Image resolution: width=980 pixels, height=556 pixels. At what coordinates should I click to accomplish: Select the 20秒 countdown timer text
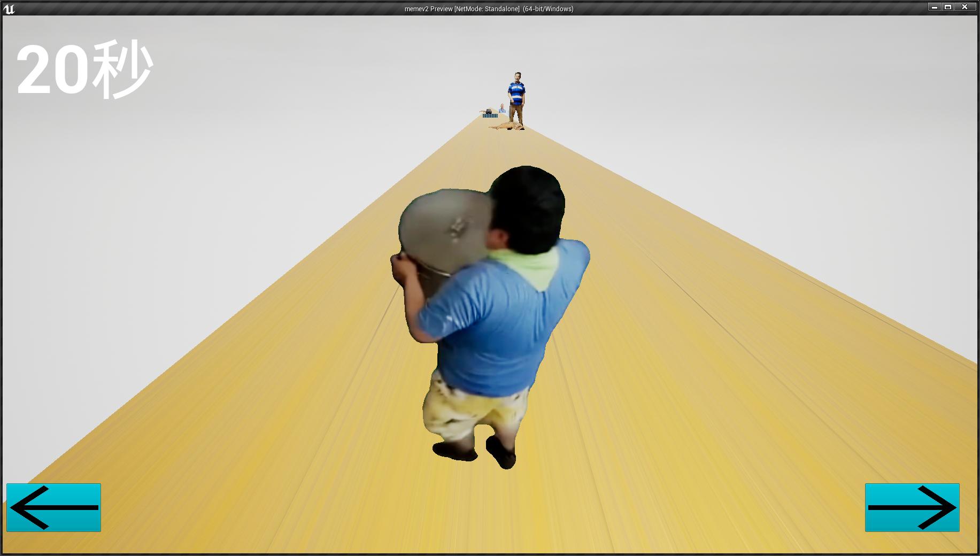pyautogui.click(x=85, y=69)
